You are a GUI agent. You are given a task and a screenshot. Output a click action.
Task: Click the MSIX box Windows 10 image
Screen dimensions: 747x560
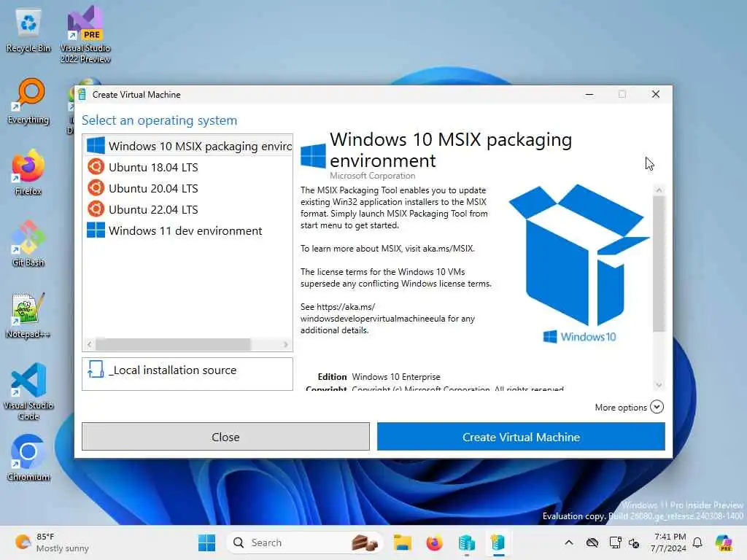pos(578,263)
